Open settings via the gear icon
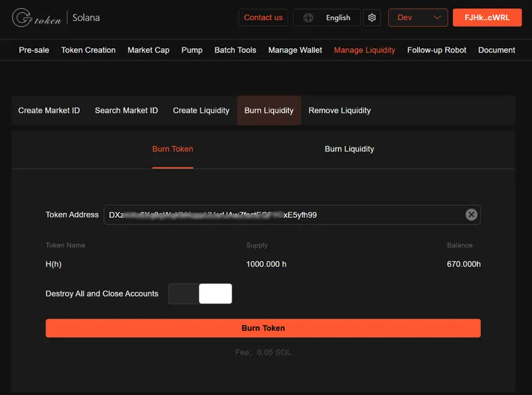Viewport: 532px width, 395px height. (372, 18)
